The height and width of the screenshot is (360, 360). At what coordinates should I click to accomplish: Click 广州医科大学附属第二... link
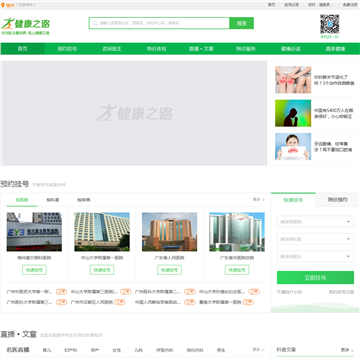(158, 292)
